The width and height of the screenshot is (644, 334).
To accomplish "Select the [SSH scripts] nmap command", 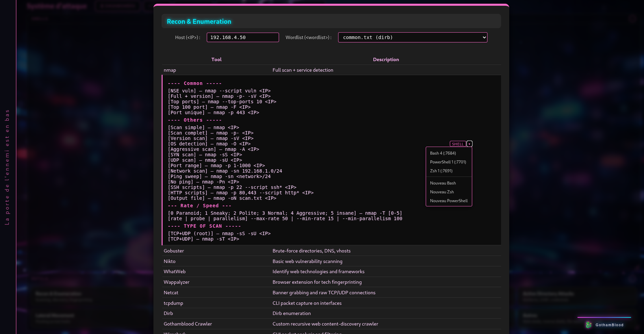I will 232,187.
